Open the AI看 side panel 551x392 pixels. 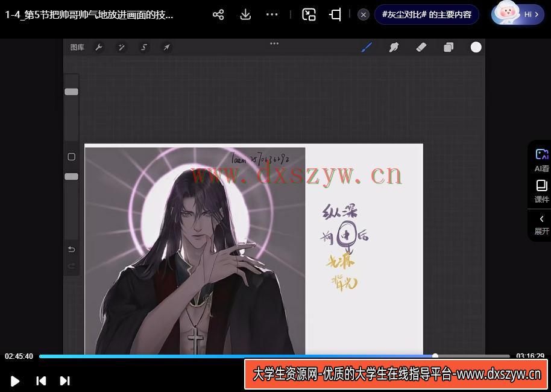(541, 160)
